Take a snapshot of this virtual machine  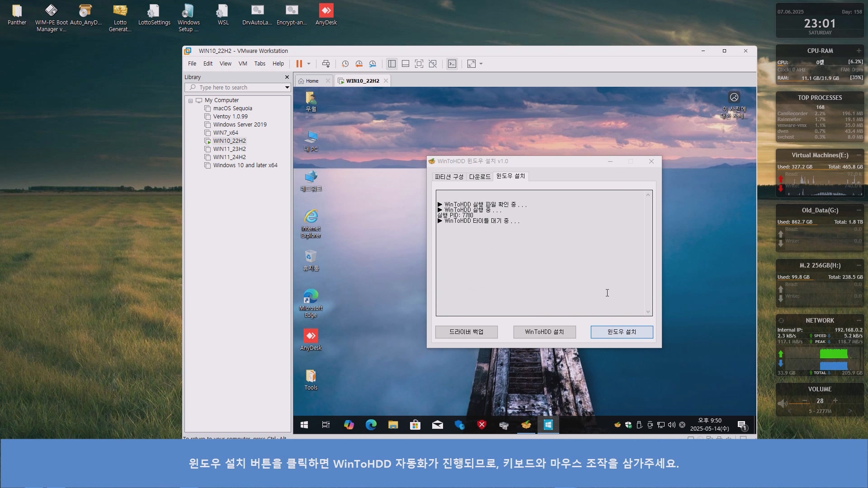[x=345, y=64]
